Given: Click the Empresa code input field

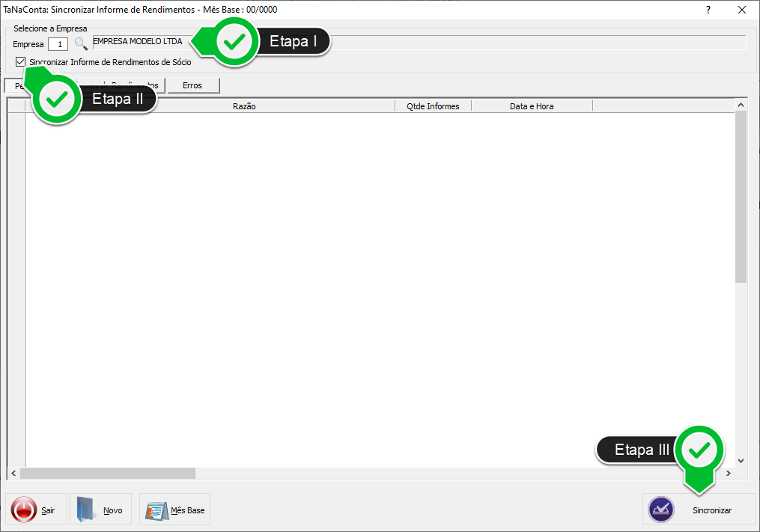Looking at the screenshot, I should tap(58, 44).
